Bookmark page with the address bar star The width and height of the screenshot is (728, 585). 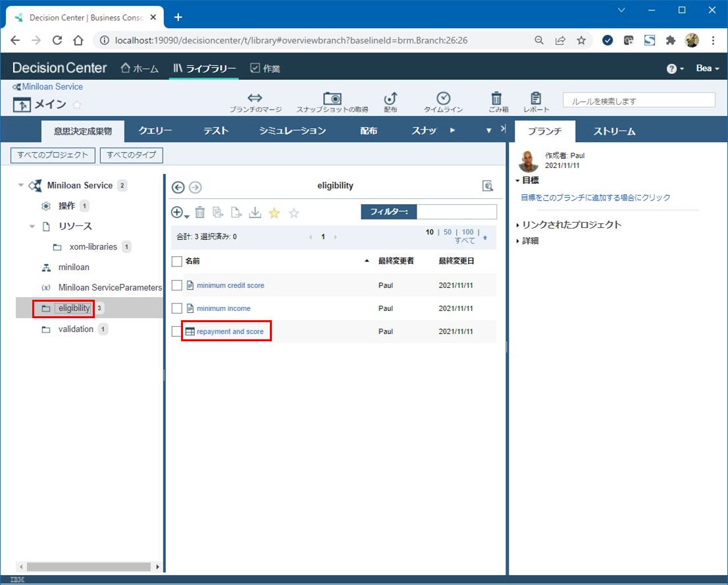(x=581, y=40)
